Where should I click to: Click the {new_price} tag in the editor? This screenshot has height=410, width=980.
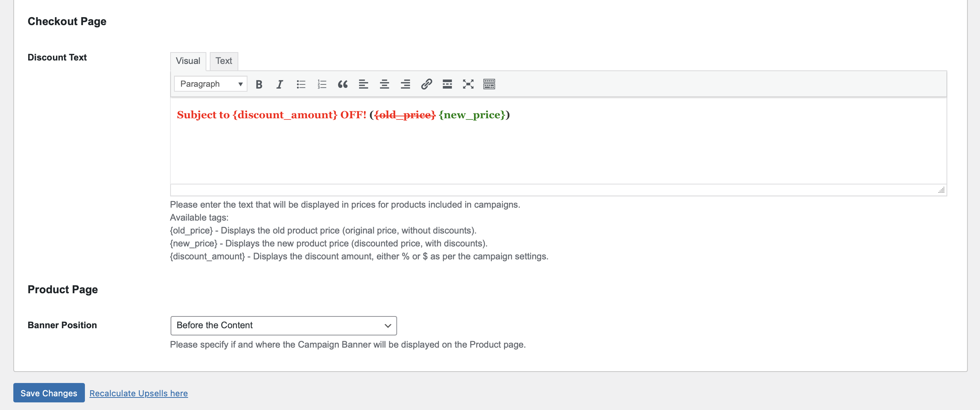click(472, 115)
